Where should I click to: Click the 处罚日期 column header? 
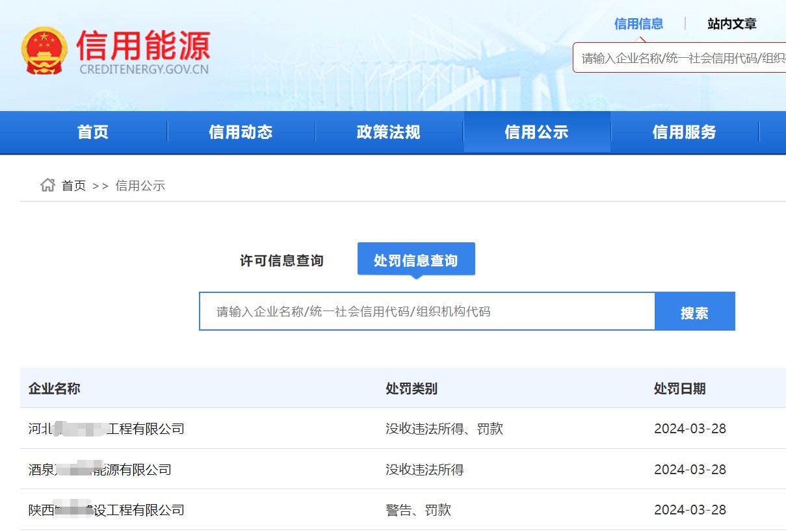click(x=679, y=388)
